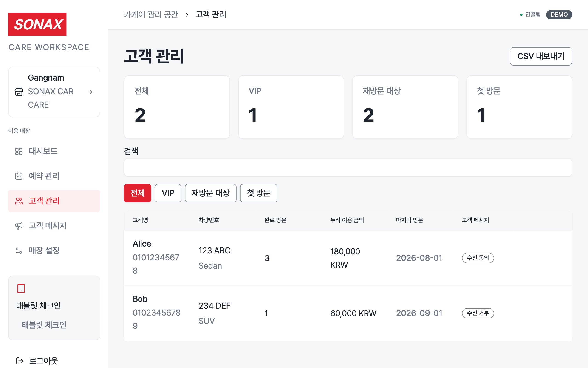Open customer Alice's name
This screenshot has height=368, width=588.
[x=142, y=244]
